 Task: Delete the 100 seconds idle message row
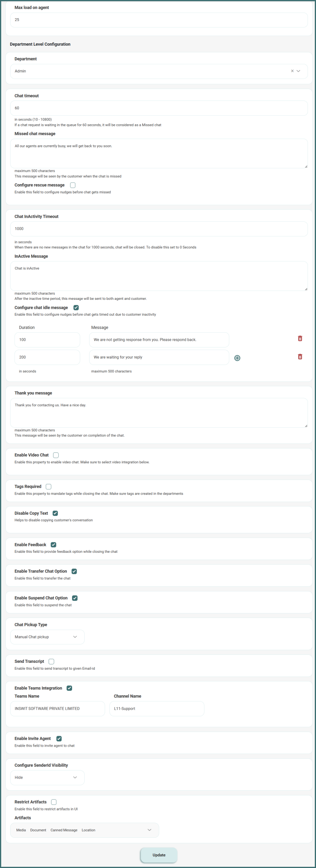tap(300, 338)
